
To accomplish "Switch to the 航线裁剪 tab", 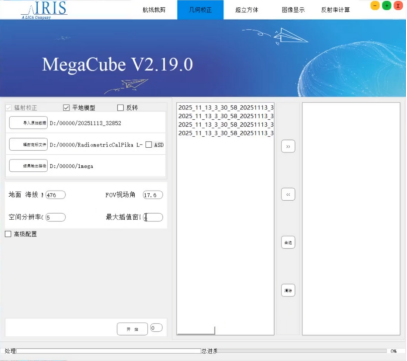I will [154, 10].
